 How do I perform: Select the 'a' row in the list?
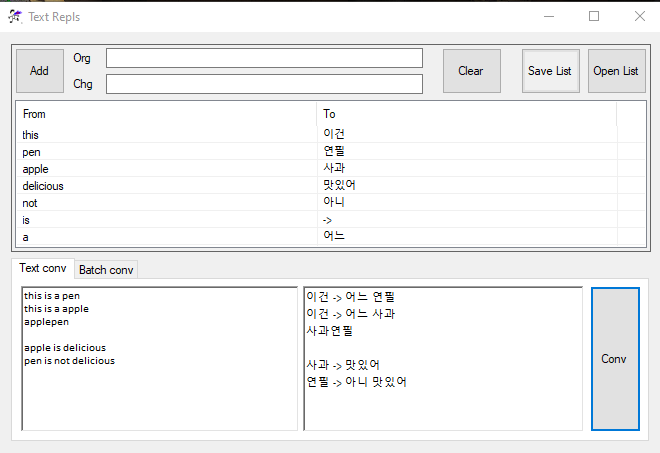[x=330, y=237]
